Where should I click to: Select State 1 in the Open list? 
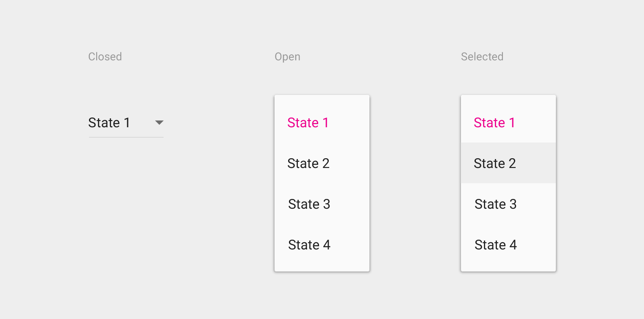coord(308,123)
